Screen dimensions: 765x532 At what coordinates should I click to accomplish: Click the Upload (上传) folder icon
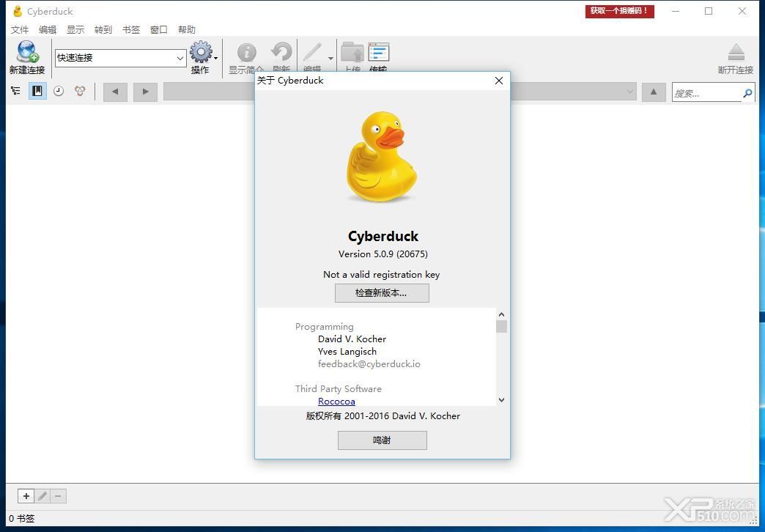pyautogui.click(x=352, y=52)
